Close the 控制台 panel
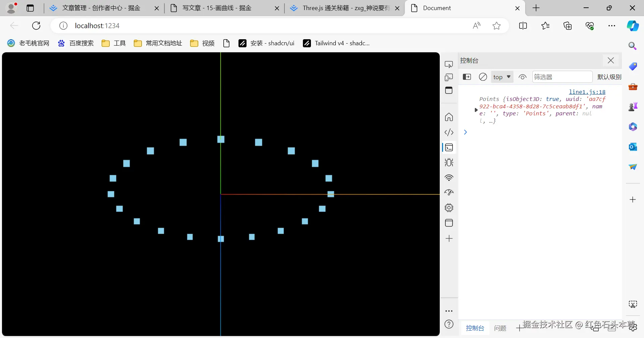Image resolution: width=644 pixels, height=338 pixels. click(x=611, y=60)
